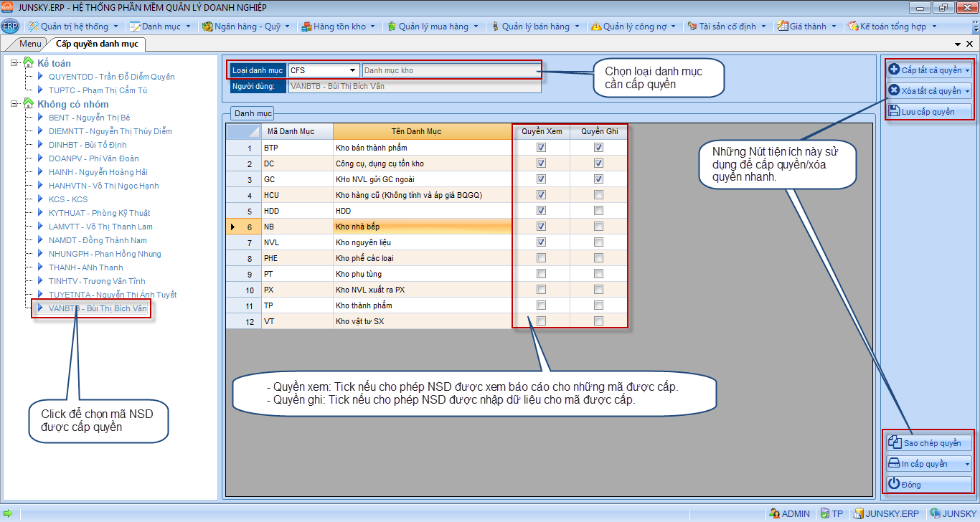Click the Tên Danh Mục column header
Image resolution: width=980 pixels, height=522 pixels.
(x=422, y=131)
